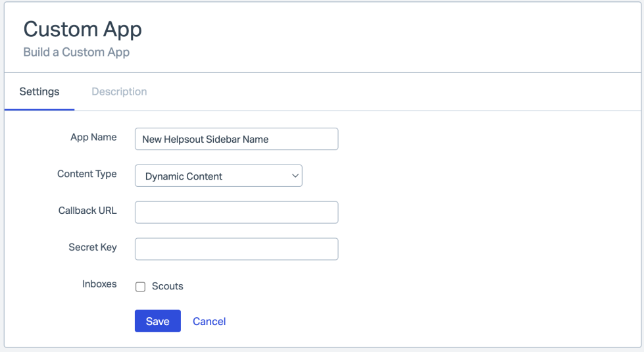The image size is (644, 352).
Task: Click the Cancel link
Action: 209,321
